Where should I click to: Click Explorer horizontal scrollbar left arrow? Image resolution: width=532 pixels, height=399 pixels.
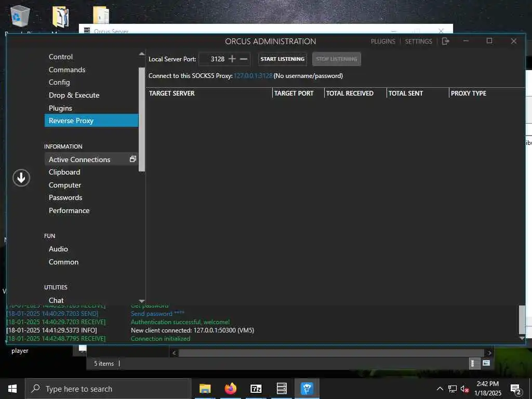click(174, 353)
